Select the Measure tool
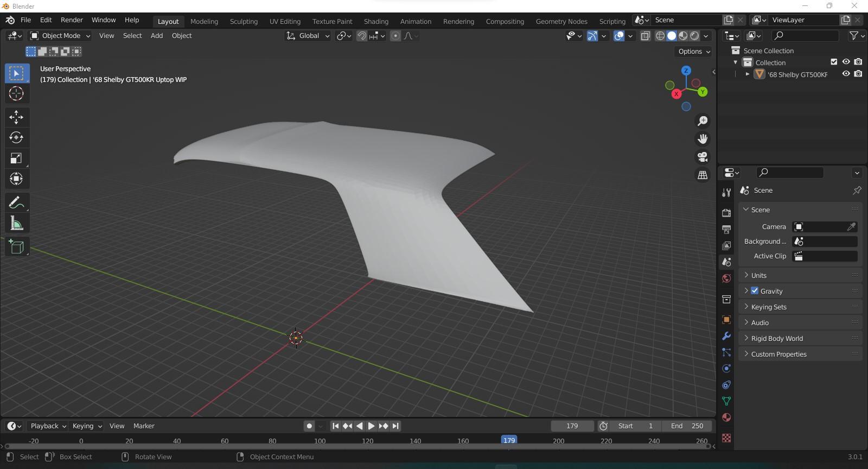The height and width of the screenshot is (469, 868). pos(17,223)
